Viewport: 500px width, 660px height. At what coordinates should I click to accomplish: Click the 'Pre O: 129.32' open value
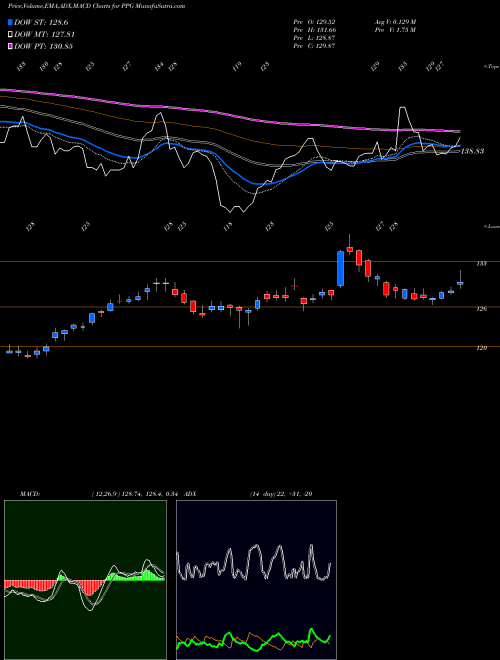click(314, 22)
